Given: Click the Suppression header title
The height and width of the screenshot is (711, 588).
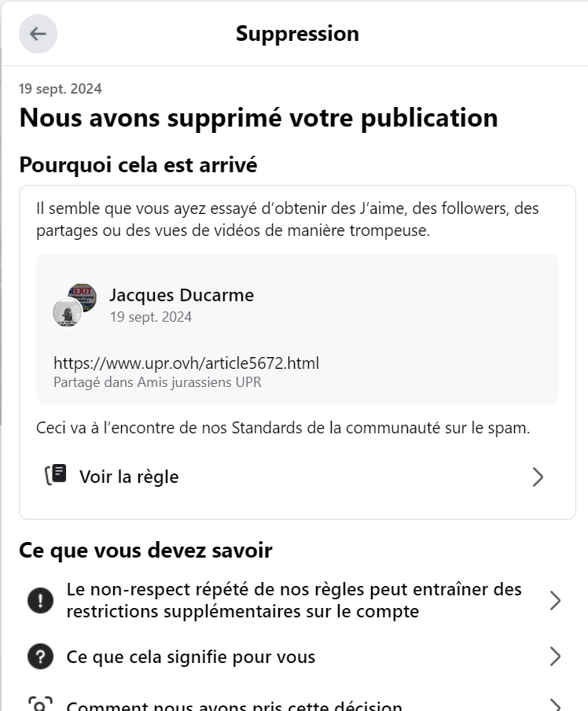Looking at the screenshot, I should (x=297, y=34).
